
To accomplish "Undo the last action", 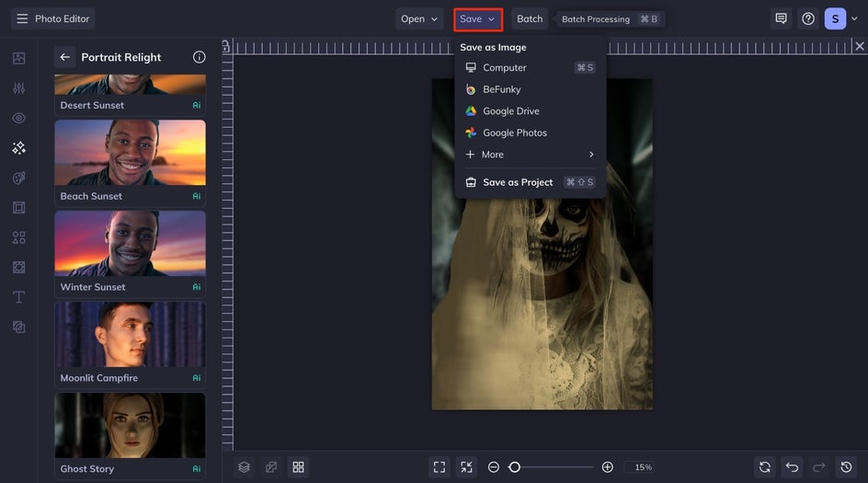I will tap(793, 467).
